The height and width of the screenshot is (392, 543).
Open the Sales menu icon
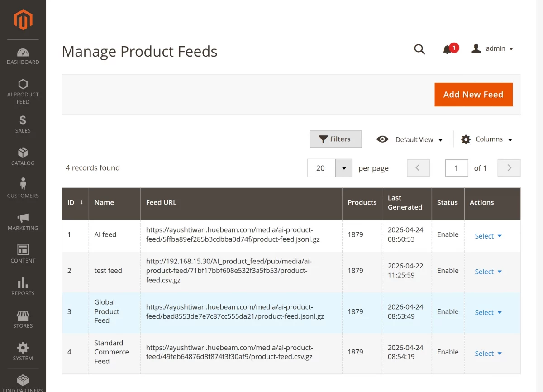[23, 122]
